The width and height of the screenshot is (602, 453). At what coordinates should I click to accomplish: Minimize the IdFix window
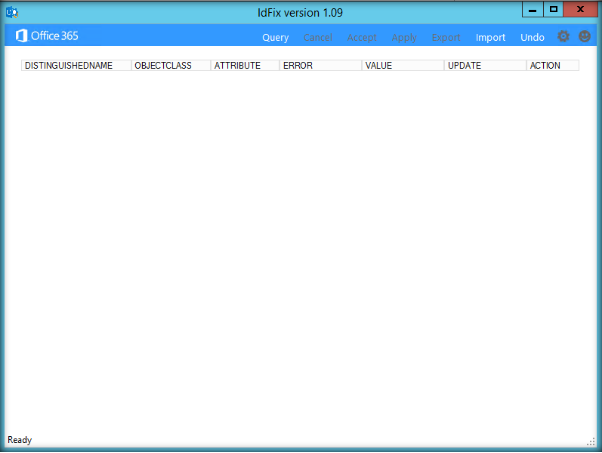(533, 10)
